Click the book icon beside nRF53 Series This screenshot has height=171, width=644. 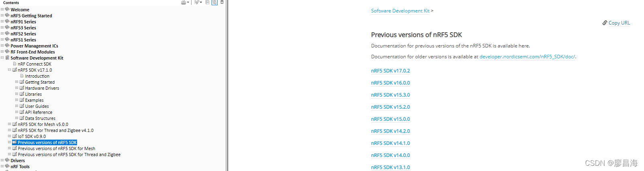(7, 27)
